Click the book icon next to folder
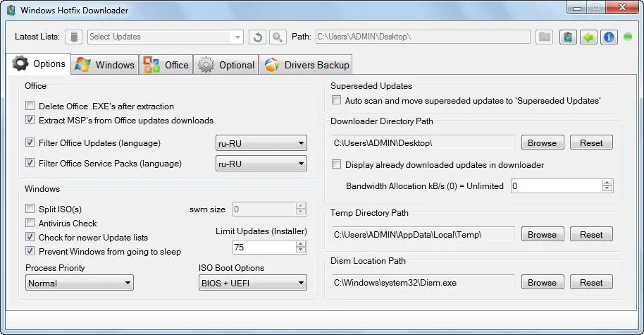This screenshot has width=644, height=335. (x=568, y=37)
